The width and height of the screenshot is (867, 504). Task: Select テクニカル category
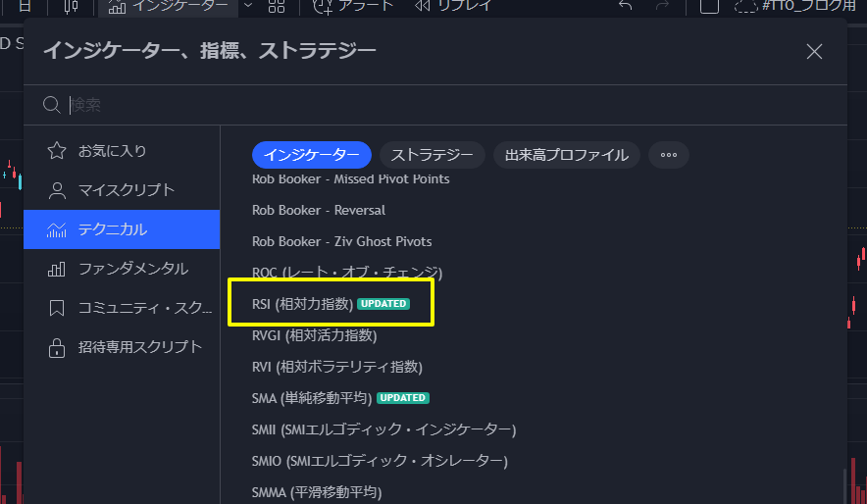(x=122, y=229)
